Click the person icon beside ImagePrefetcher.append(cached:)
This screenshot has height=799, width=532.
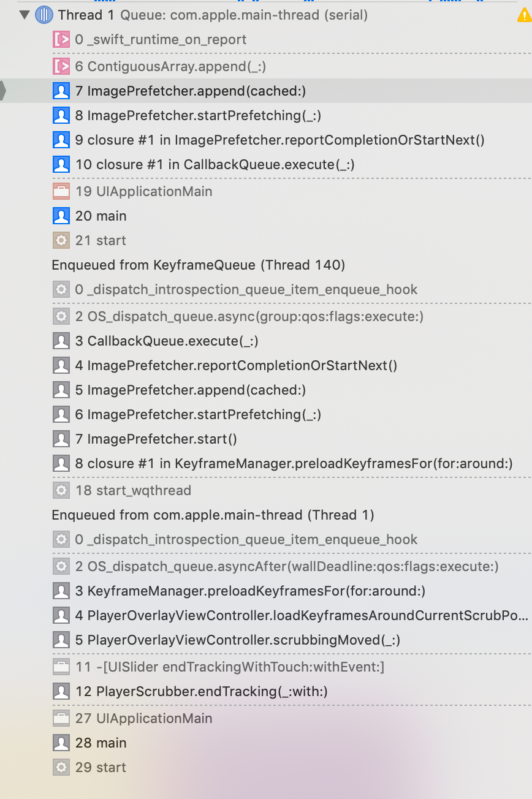61,91
